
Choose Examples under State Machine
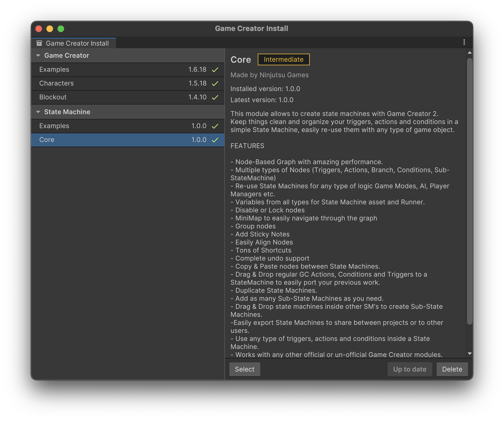pyautogui.click(x=54, y=126)
